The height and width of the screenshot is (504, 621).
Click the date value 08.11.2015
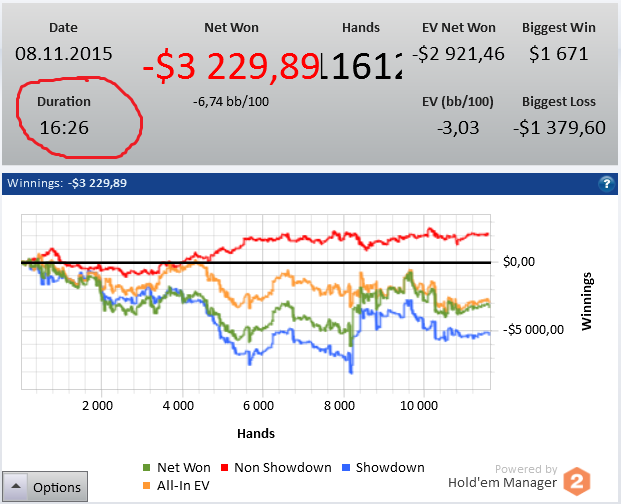click(x=64, y=54)
